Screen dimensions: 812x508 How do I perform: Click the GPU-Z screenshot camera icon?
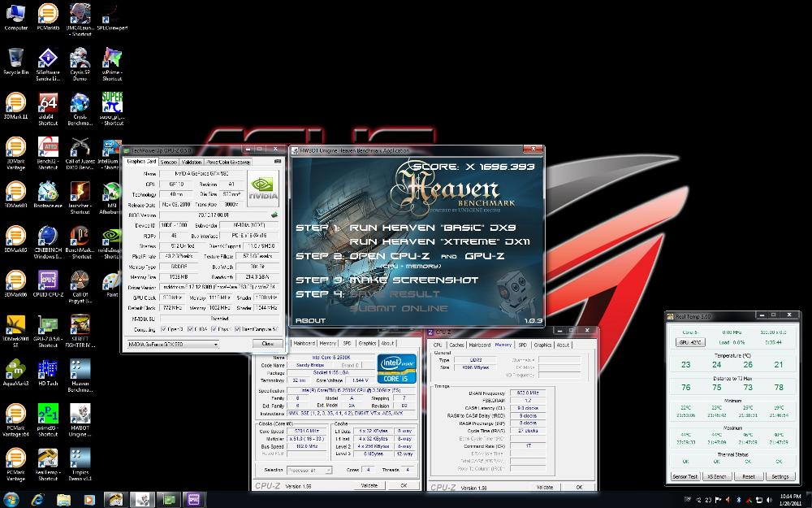point(278,162)
